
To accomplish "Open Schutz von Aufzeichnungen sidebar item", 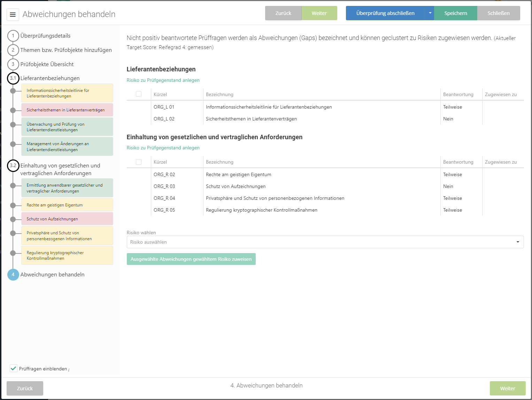I will pos(67,219).
